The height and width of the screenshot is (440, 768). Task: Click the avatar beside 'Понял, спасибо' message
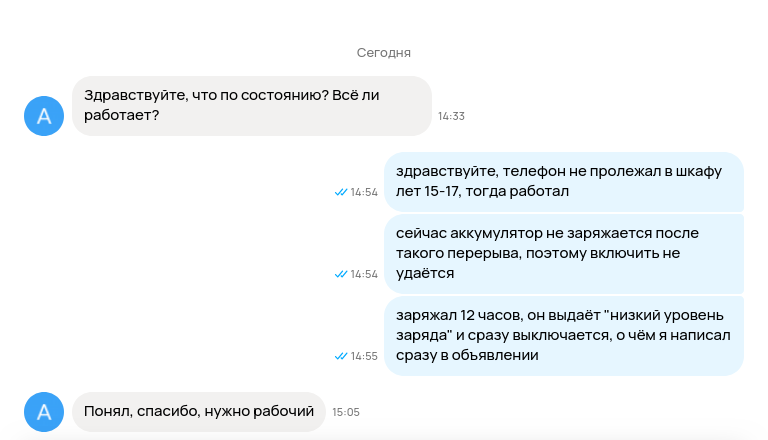point(44,412)
